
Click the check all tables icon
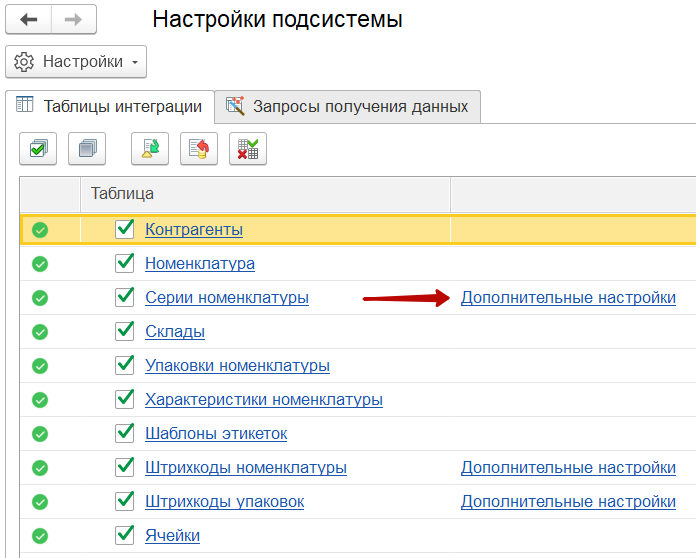38,149
